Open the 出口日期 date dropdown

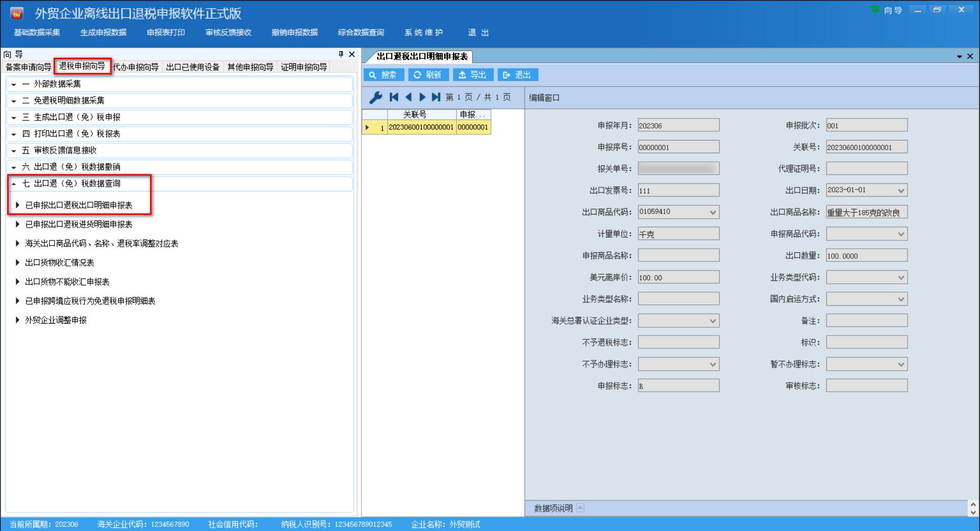coord(901,190)
